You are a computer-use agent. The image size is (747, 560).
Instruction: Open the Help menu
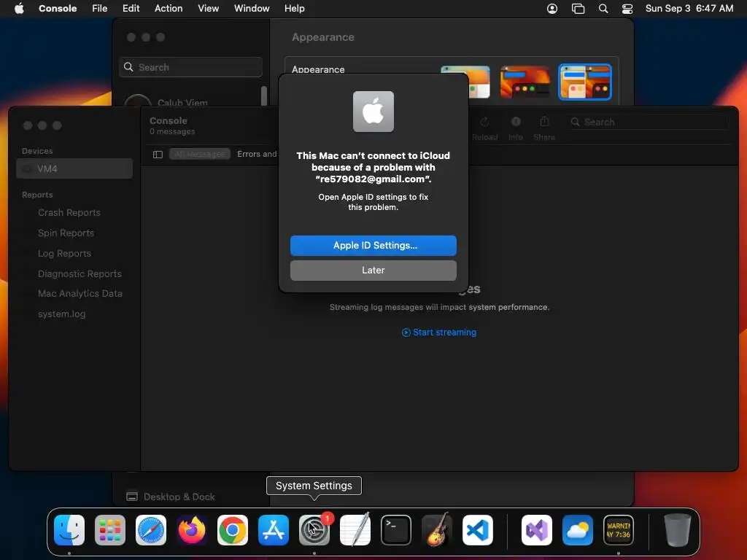click(295, 9)
